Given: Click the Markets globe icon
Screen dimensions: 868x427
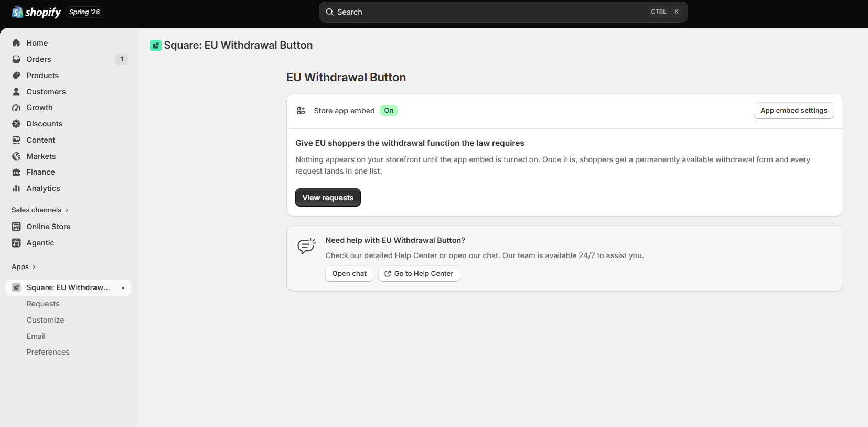Looking at the screenshot, I should click(x=16, y=156).
